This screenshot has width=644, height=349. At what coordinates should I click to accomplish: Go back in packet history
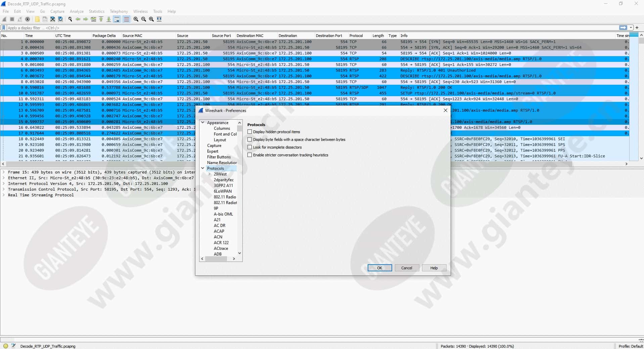click(x=78, y=19)
